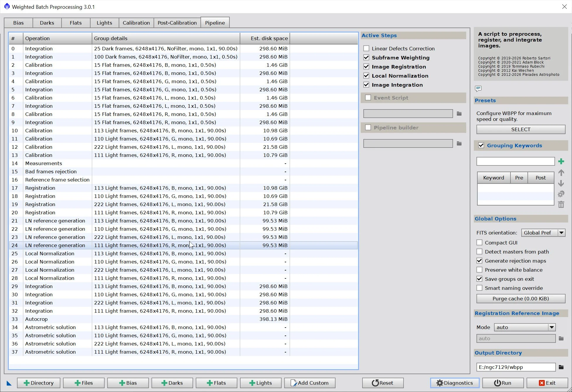Browse for output directory folder icon
This screenshot has width=572, height=392.
561,367
